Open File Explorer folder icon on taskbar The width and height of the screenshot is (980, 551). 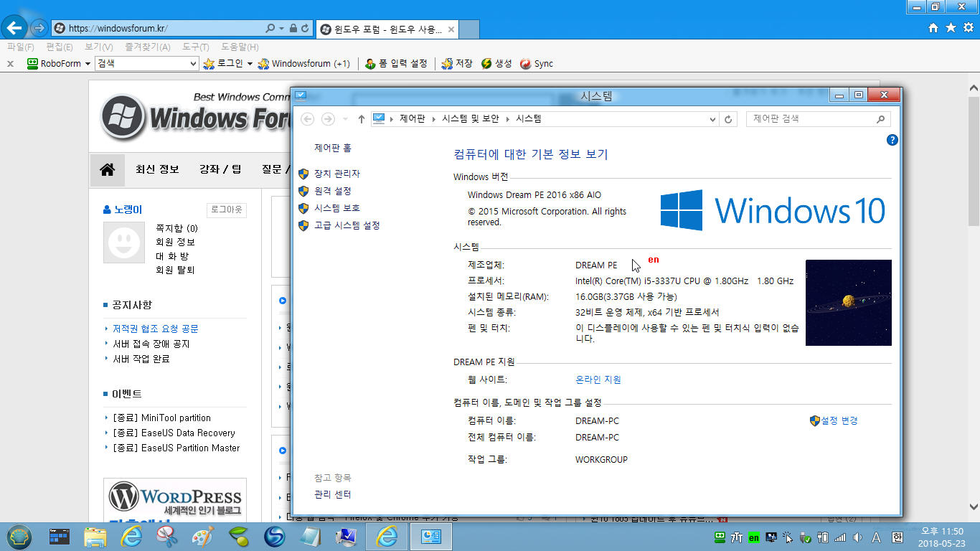(x=95, y=537)
